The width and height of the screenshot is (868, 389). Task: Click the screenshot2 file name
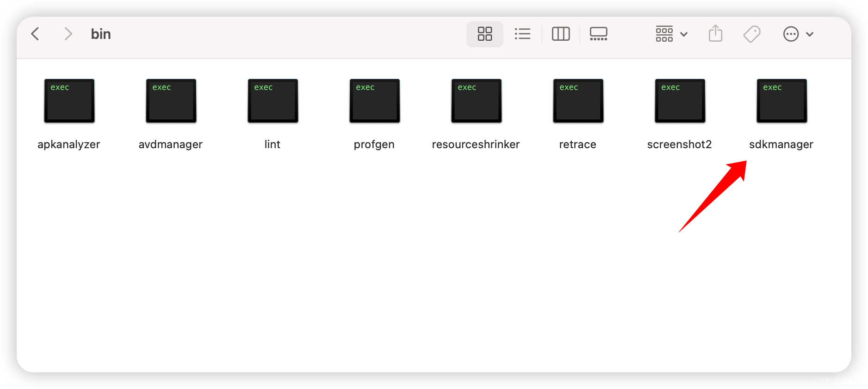coord(680,144)
